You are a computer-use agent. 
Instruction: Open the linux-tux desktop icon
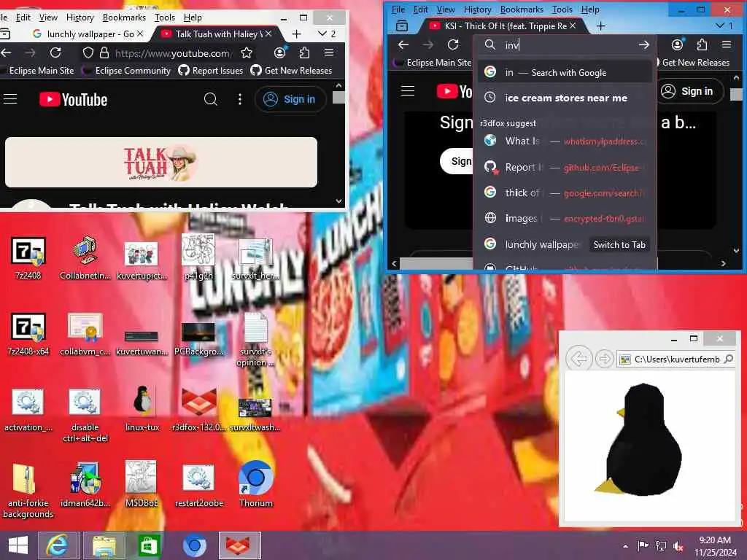click(142, 408)
